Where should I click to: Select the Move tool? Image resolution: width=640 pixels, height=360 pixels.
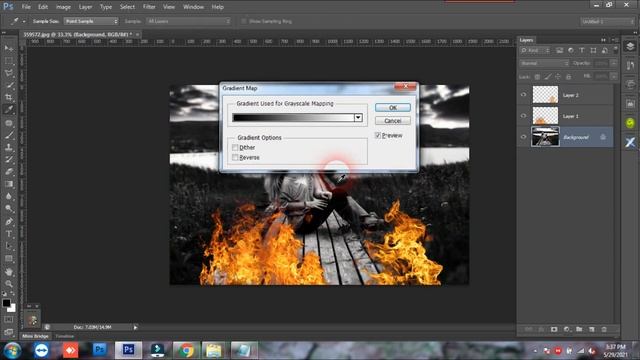[9, 48]
